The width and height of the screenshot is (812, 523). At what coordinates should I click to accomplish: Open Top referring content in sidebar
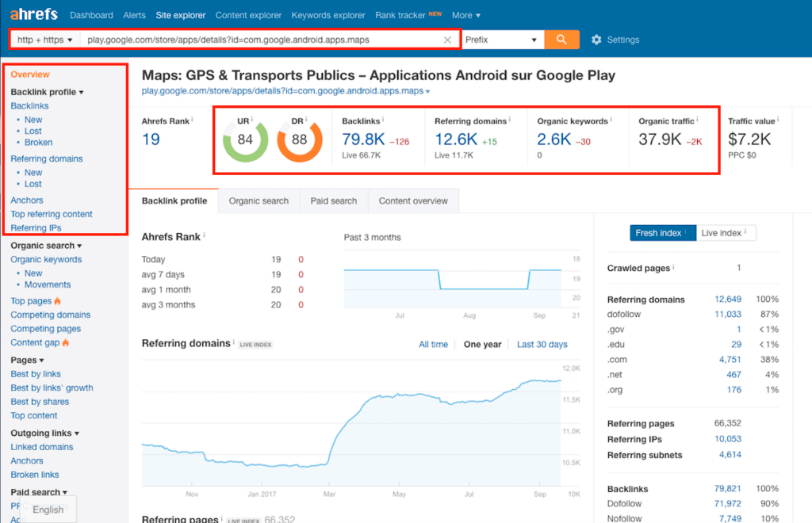point(52,214)
